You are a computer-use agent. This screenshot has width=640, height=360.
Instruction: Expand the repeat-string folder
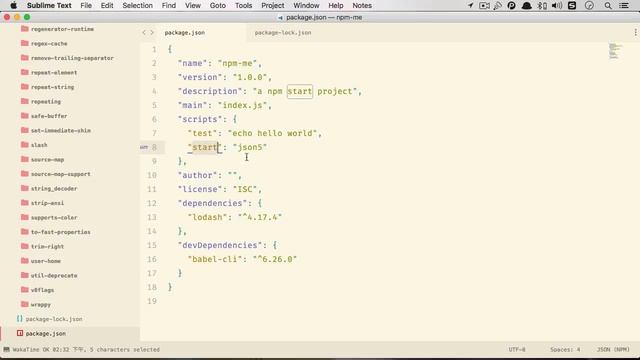point(52,87)
